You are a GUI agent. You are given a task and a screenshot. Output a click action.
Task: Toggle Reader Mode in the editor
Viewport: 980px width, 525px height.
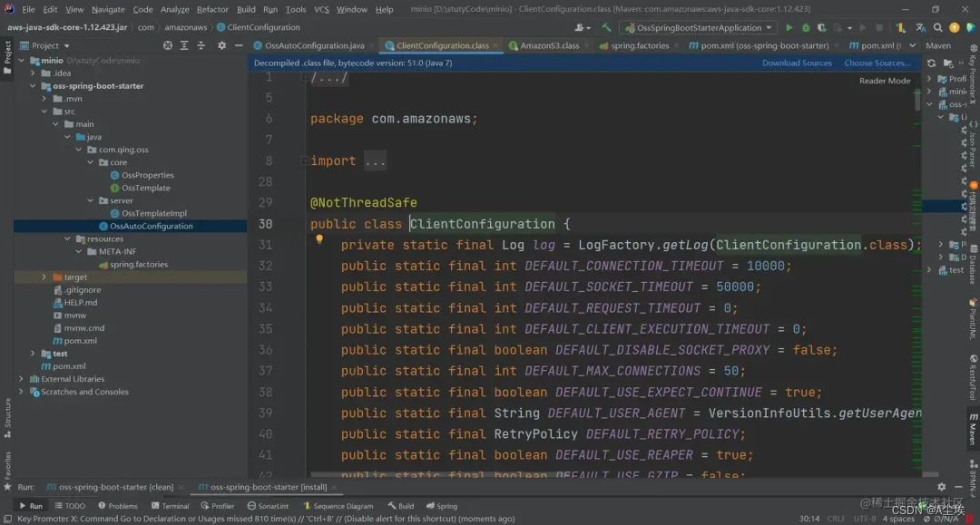click(884, 81)
